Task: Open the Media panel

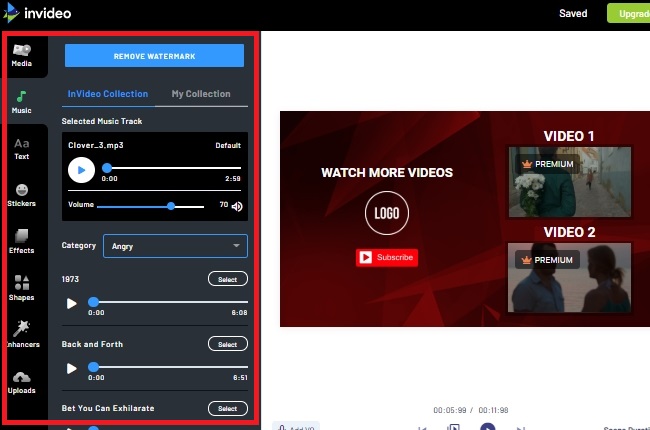Action: pyautogui.click(x=22, y=56)
